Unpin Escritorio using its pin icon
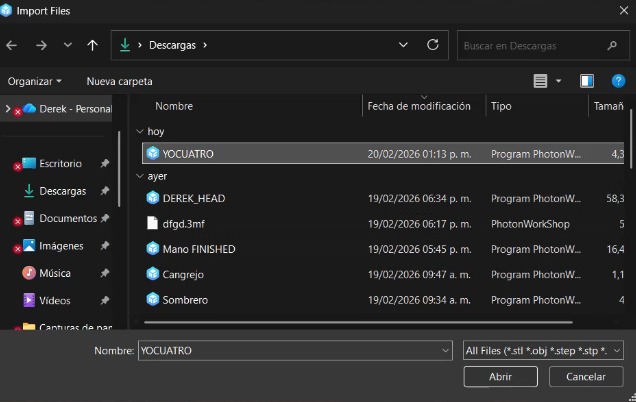This screenshot has height=402, width=636. (105, 163)
